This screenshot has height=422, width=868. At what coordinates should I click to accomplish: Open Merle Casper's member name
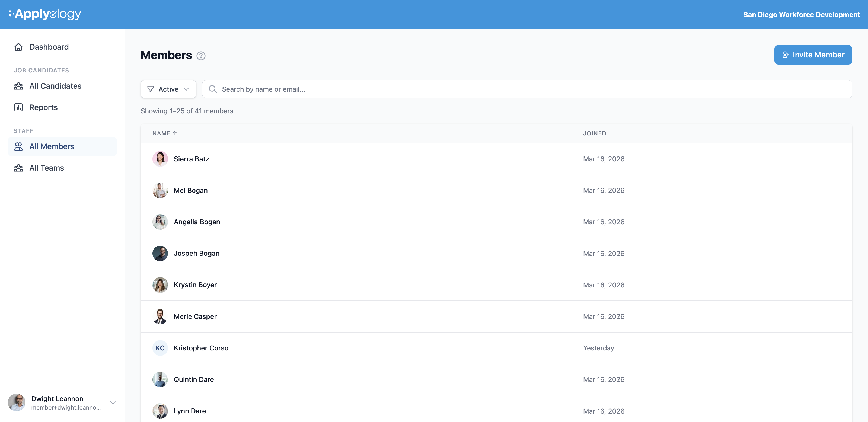coord(195,316)
